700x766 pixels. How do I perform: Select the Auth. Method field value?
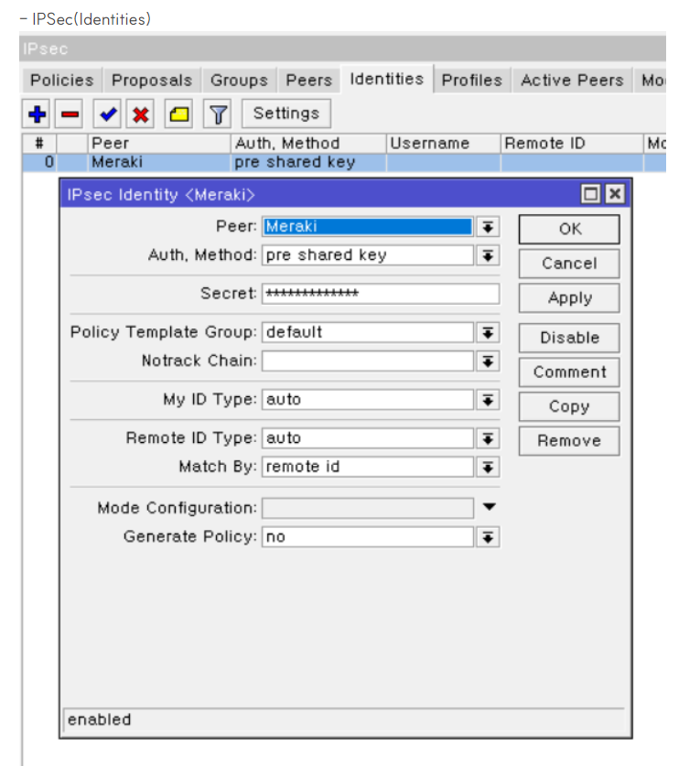(x=368, y=255)
